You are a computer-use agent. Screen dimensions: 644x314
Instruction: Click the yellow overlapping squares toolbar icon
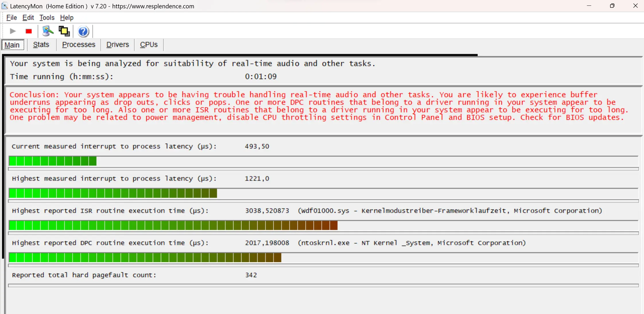point(64,31)
